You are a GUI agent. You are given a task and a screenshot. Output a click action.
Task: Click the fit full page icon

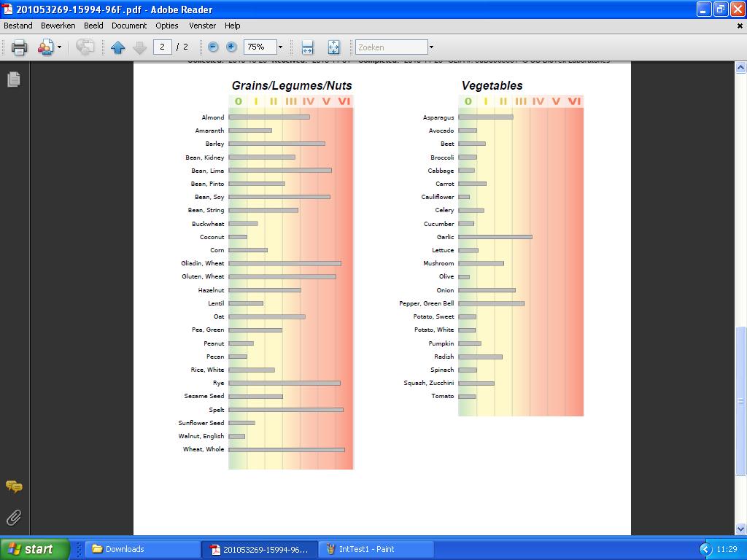point(334,47)
